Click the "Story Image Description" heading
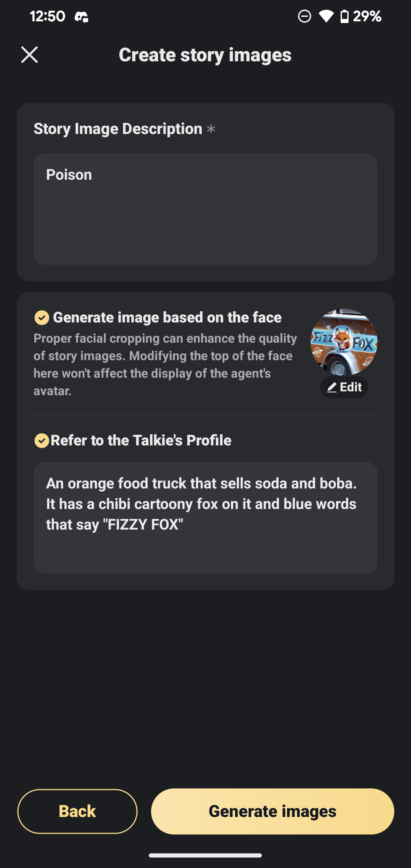The height and width of the screenshot is (868, 411). [x=118, y=129]
